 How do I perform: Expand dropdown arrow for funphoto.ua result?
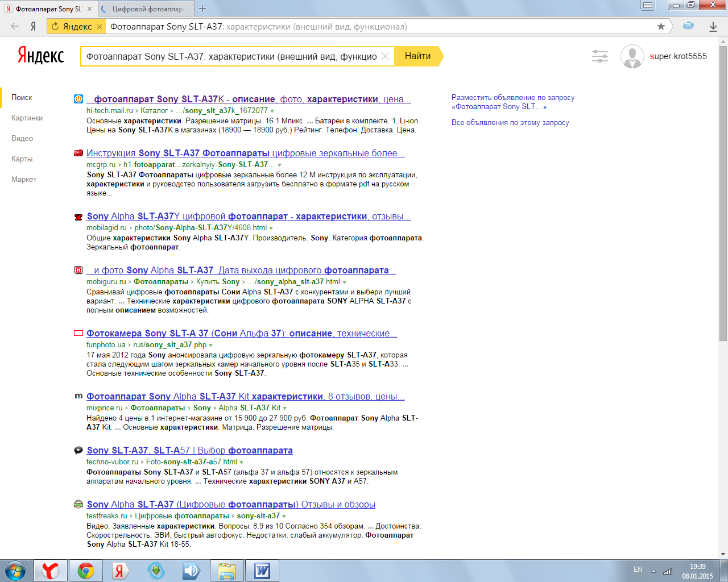point(211,345)
